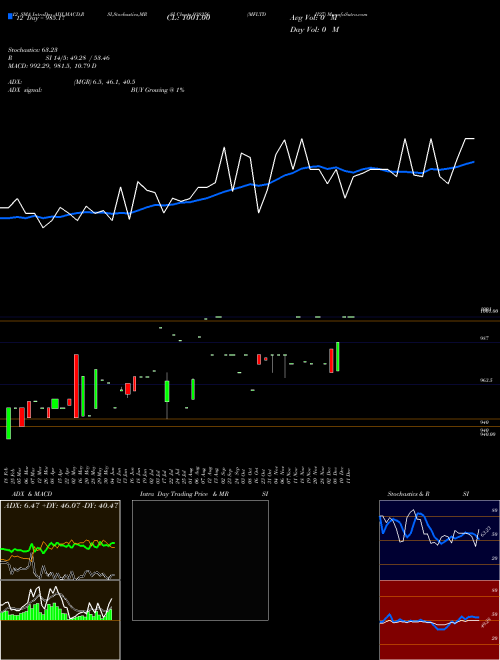Click the '962.5' price axis label
This screenshot has width=500, height=660.
tap(486, 380)
